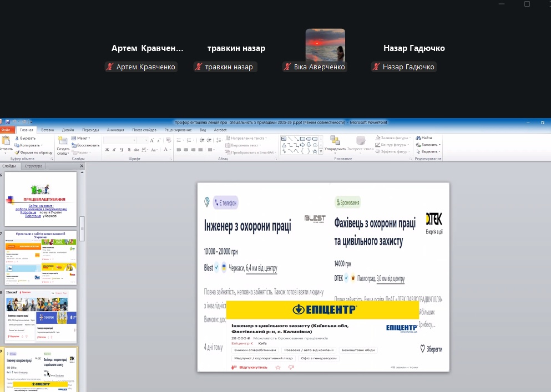Close the slides thumbnail pane
Image resolution: width=551 pixels, height=392 pixels.
point(82,166)
